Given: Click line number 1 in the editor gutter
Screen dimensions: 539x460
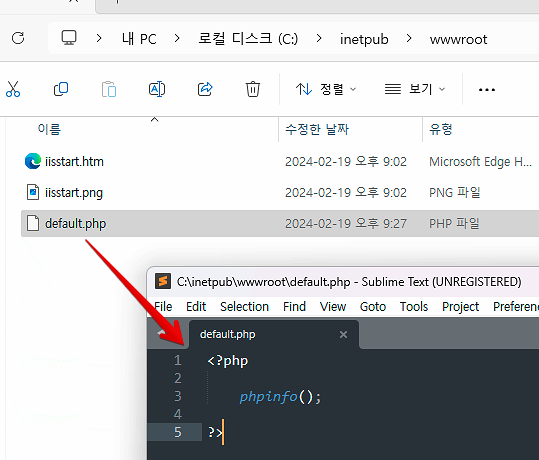Looking at the screenshot, I should [177, 360].
